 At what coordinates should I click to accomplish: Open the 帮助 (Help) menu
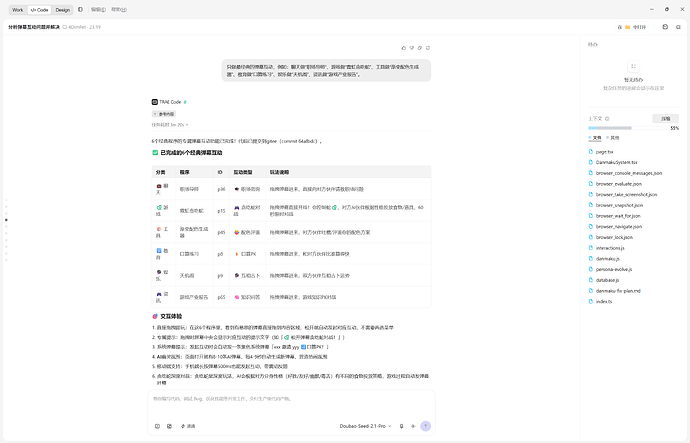click(x=119, y=9)
